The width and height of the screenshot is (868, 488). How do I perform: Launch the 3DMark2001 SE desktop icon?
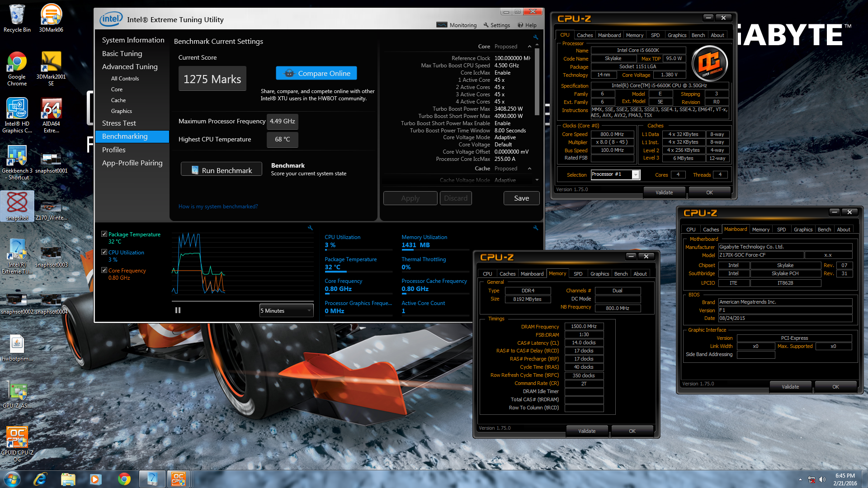point(51,69)
